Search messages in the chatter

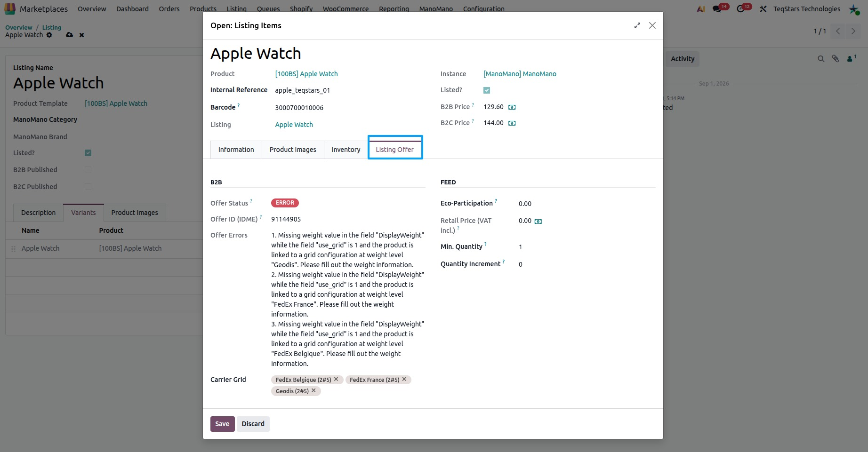tap(821, 59)
